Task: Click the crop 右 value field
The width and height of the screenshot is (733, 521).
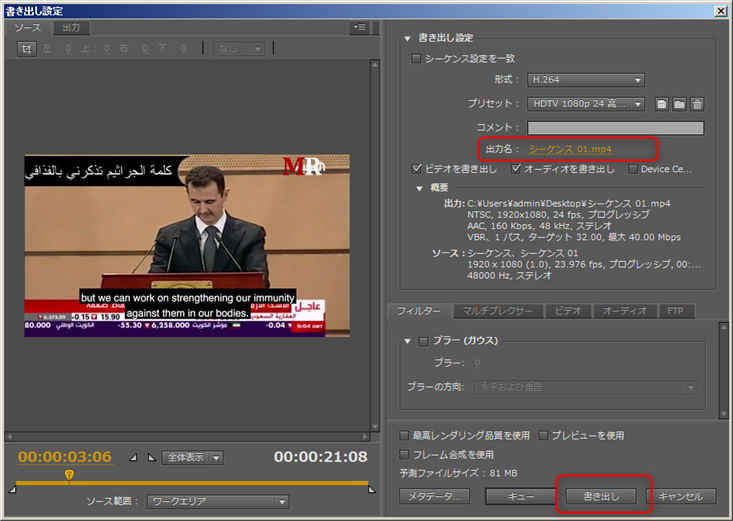Action: (x=145, y=49)
